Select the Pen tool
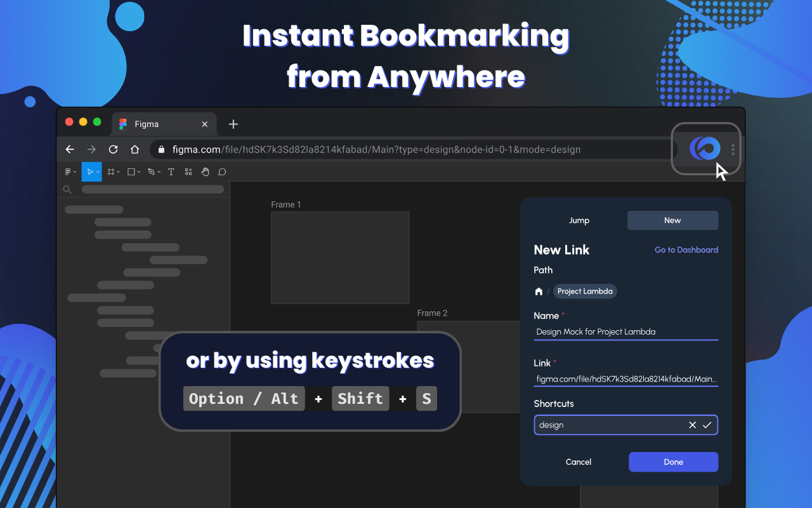The image size is (812, 508). (x=151, y=171)
